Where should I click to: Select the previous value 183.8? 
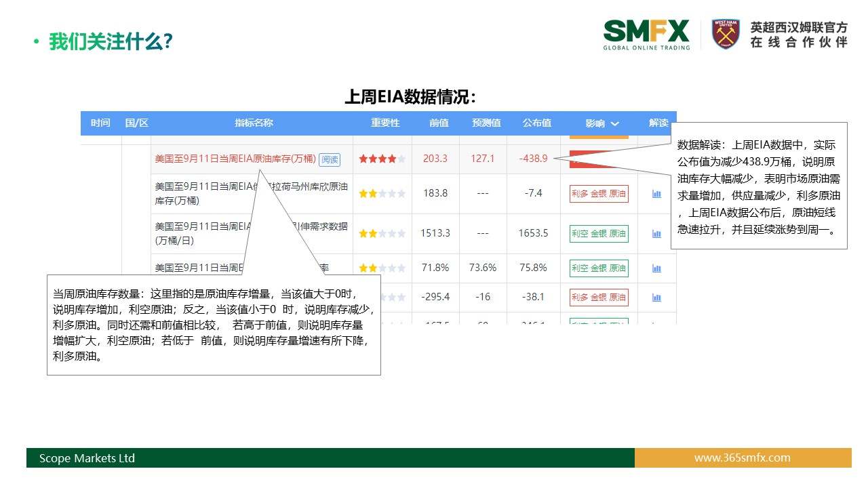click(x=435, y=193)
